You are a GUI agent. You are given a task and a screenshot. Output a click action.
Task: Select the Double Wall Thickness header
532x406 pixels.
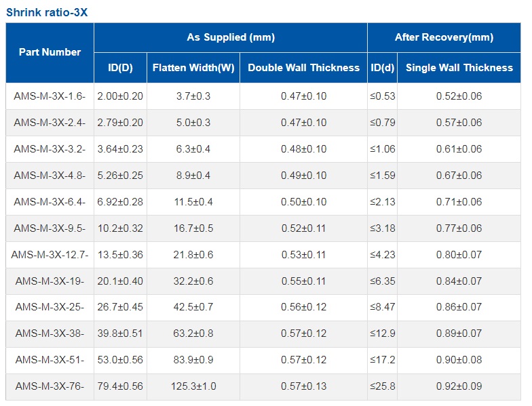point(304,68)
